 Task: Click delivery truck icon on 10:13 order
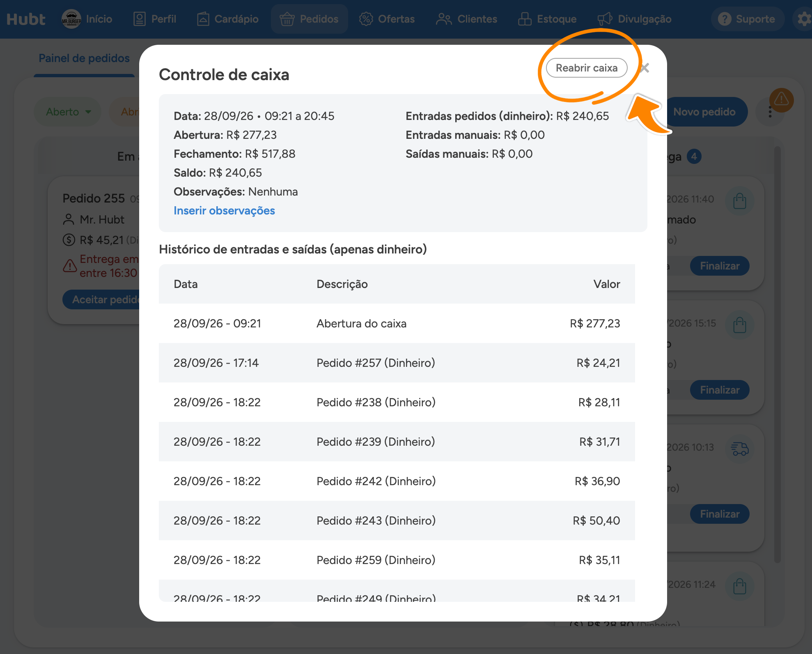coord(740,449)
